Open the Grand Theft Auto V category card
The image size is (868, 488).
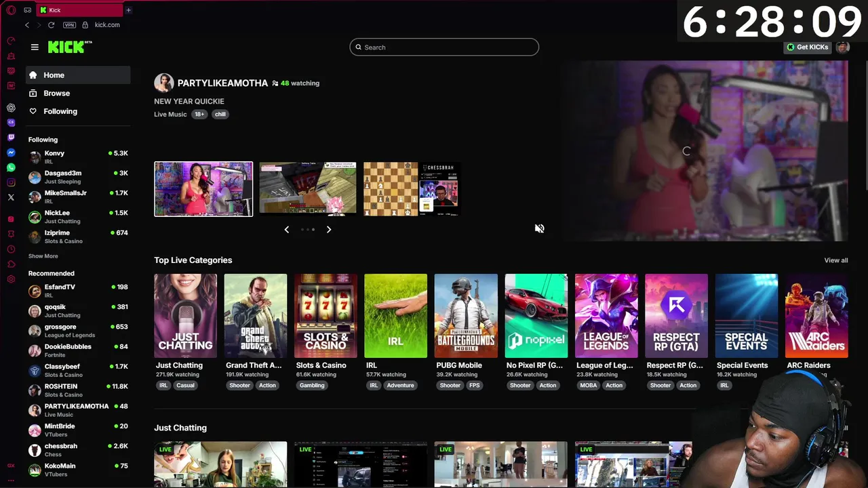[x=256, y=316]
